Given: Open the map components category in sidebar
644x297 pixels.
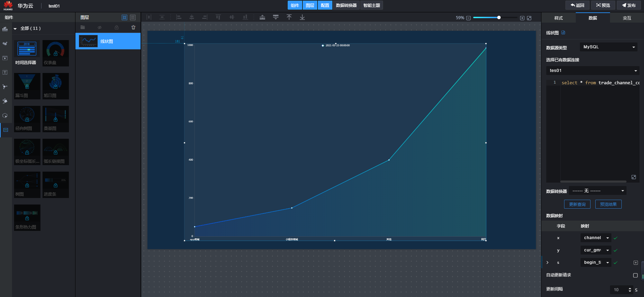Looking at the screenshot, I should tap(5, 44).
